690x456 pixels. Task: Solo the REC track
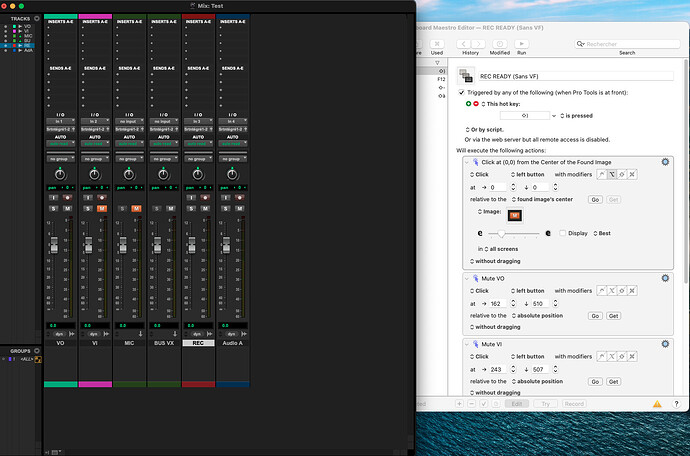(191, 208)
